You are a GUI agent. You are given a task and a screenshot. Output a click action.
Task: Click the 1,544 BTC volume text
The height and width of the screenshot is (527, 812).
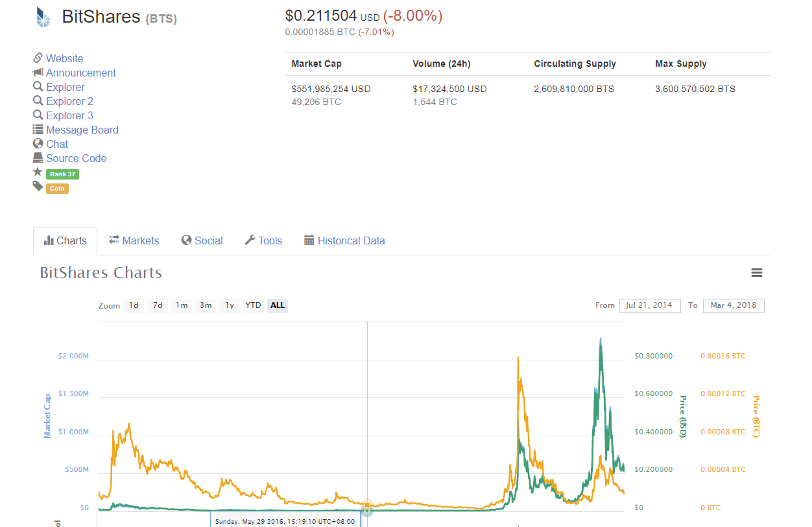435,102
